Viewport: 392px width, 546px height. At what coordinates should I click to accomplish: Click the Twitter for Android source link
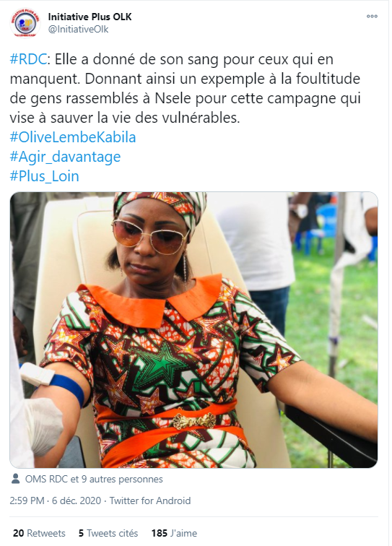[x=150, y=500]
